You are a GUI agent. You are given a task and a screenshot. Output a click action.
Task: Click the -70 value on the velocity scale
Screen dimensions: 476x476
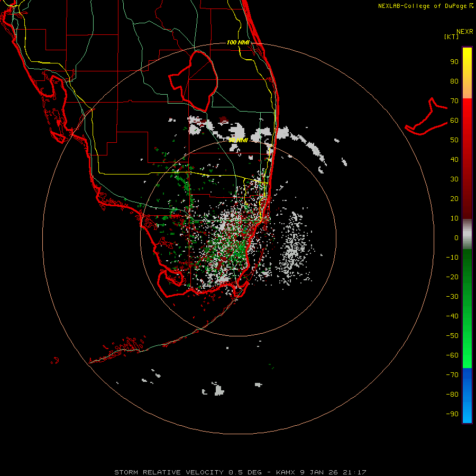pyautogui.click(x=452, y=375)
